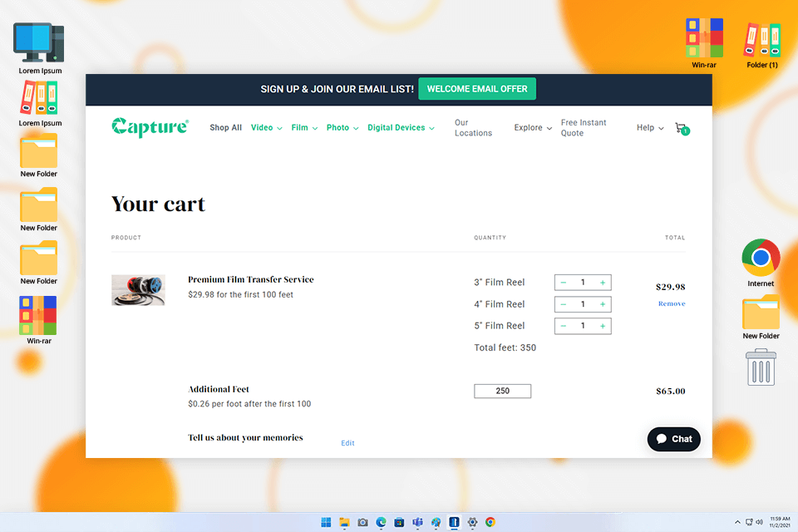Viewport: 798px width, 532px height.
Task: Expand the Help dropdown menu
Action: coord(650,128)
